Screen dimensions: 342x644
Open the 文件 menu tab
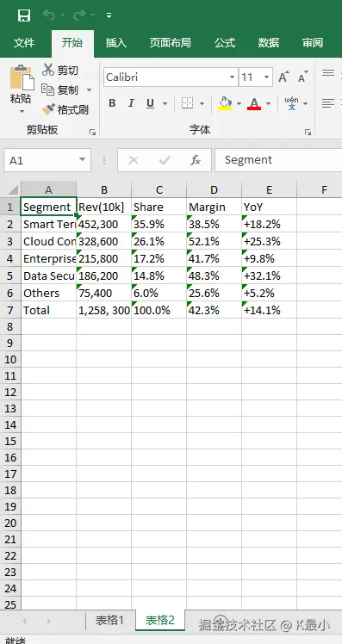[x=24, y=43]
